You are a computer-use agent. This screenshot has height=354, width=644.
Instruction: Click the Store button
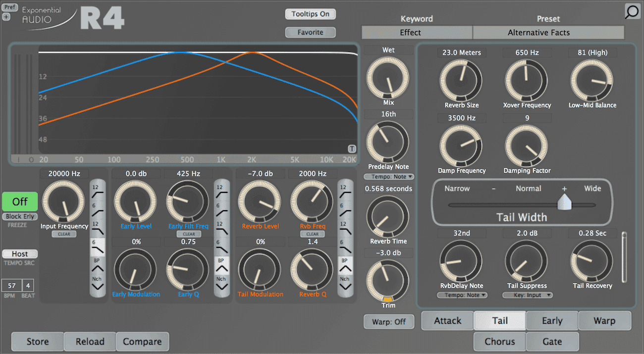click(x=38, y=342)
